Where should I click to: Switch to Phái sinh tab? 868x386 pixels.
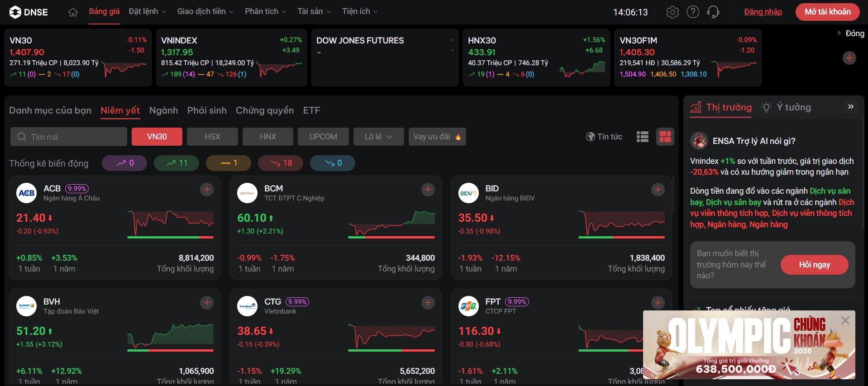click(x=207, y=110)
